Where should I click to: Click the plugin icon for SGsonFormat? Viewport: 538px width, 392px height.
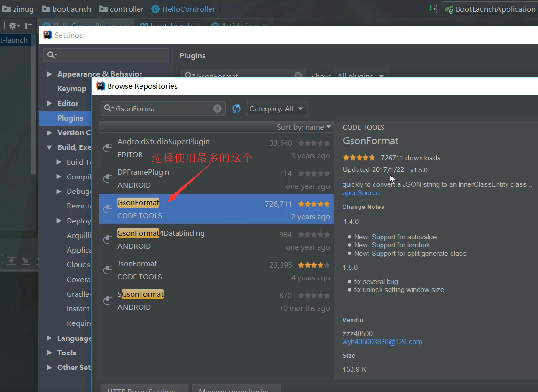tap(108, 300)
